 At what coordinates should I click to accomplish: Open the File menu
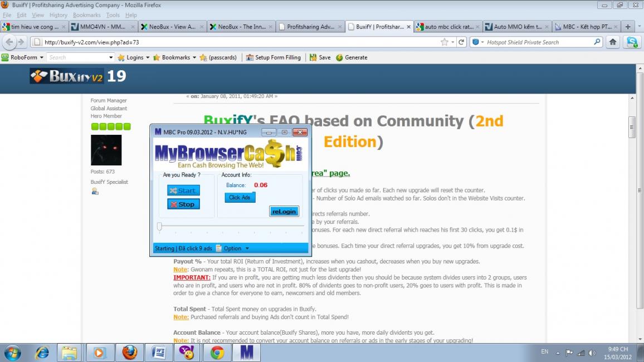7,15
